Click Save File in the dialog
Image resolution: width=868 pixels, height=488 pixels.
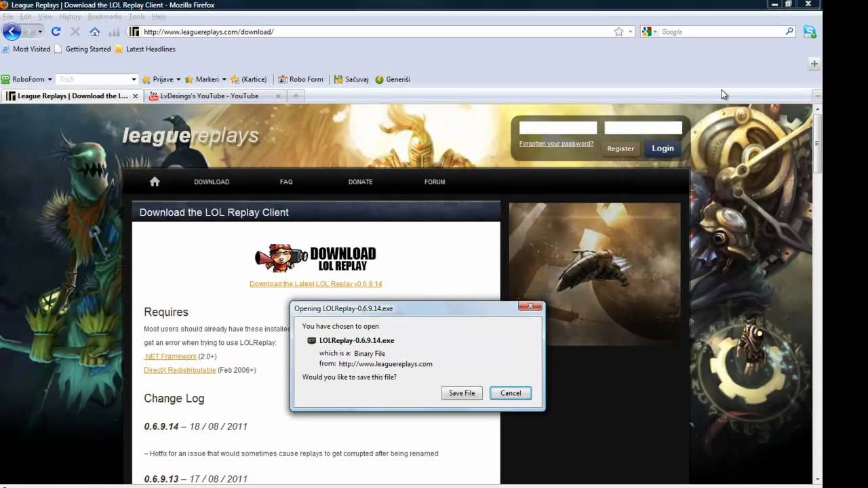click(x=462, y=393)
